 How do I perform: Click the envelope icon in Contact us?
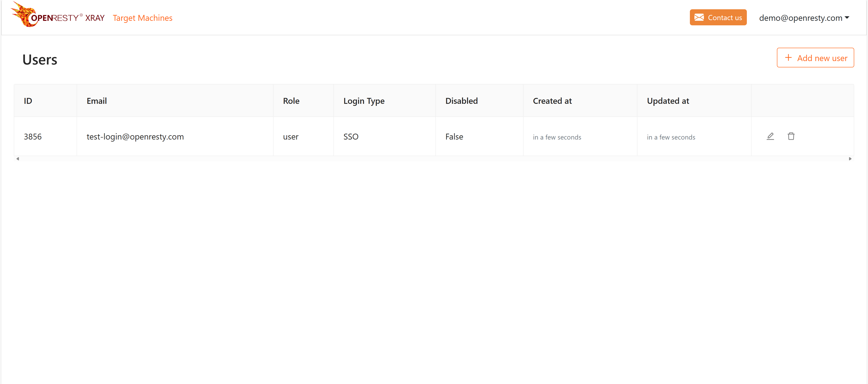(x=699, y=18)
